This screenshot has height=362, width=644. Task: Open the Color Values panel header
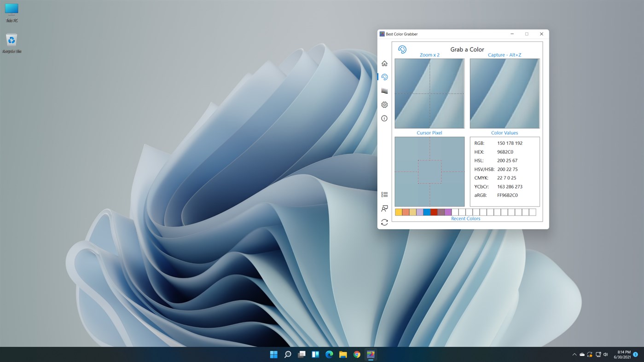[504, 132]
